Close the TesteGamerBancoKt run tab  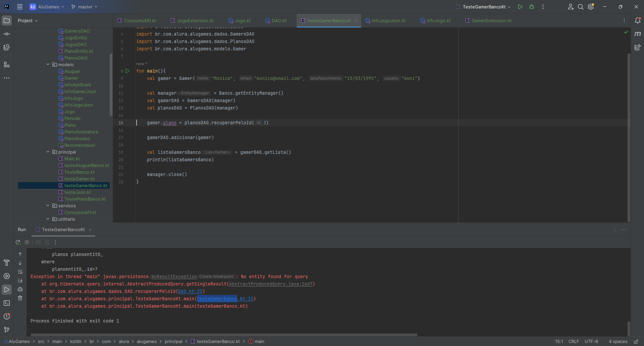tap(90, 230)
